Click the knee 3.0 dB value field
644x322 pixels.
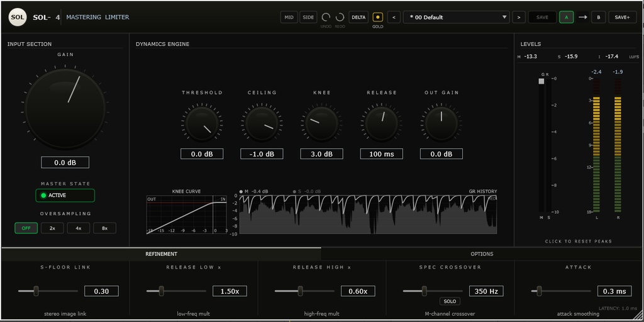point(321,154)
